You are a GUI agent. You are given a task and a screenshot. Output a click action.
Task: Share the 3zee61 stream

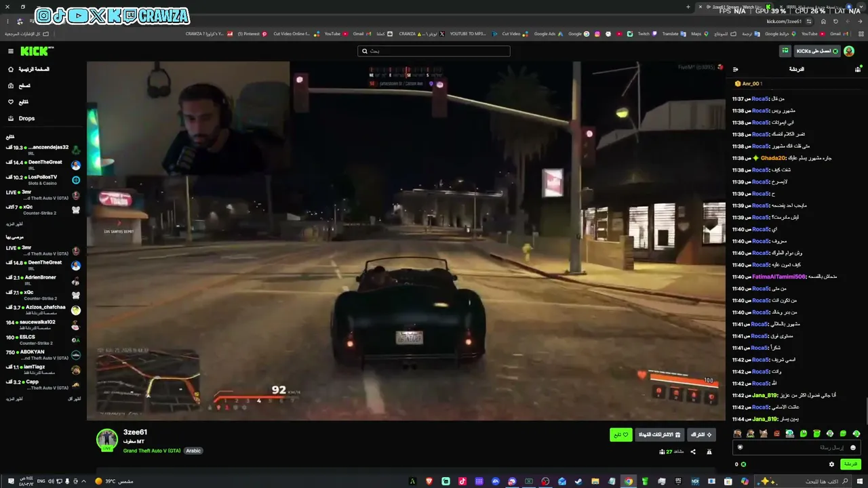[693, 451]
